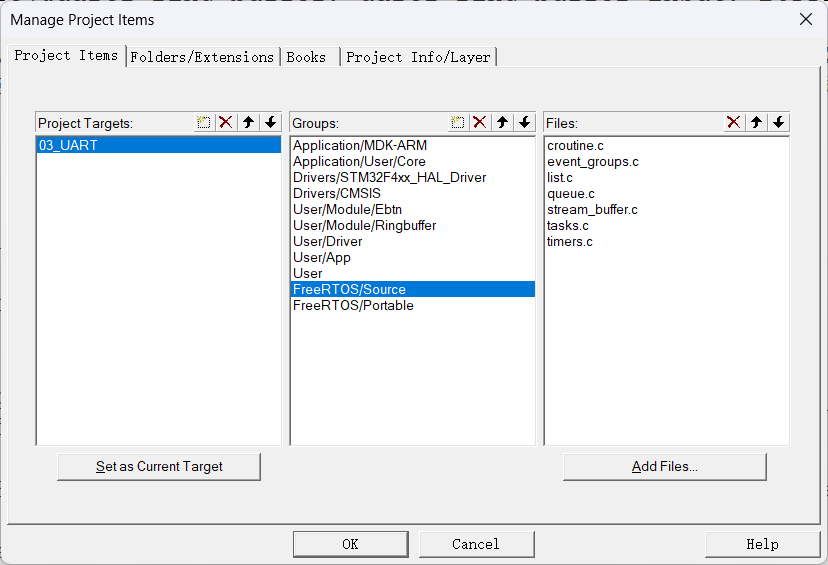Image resolution: width=828 pixels, height=565 pixels.
Task: Select stream_buffer.c file
Action: click(666, 210)
